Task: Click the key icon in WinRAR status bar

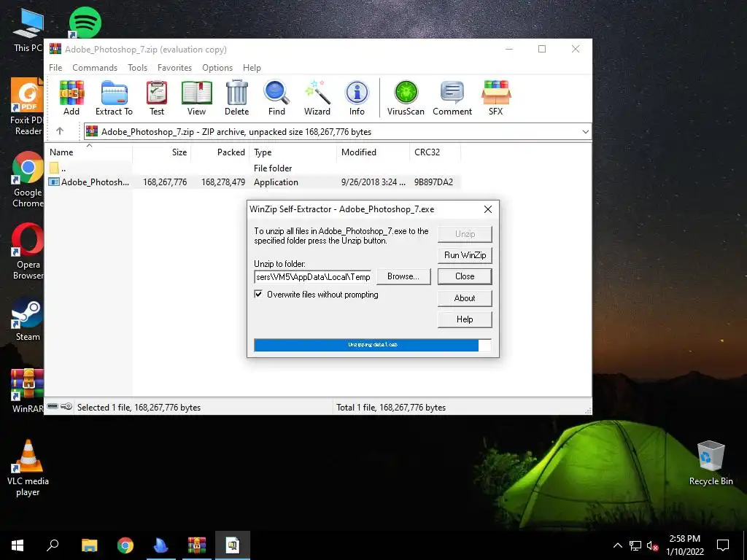Action: point(66,406)
